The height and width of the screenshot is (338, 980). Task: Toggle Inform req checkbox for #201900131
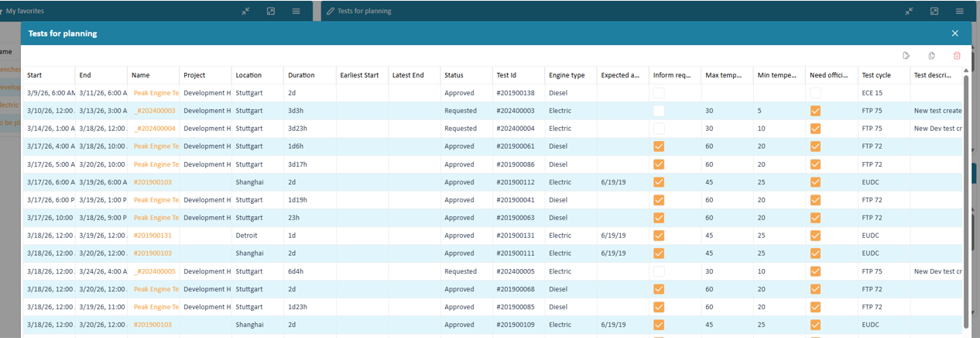(x=659, y=236)
